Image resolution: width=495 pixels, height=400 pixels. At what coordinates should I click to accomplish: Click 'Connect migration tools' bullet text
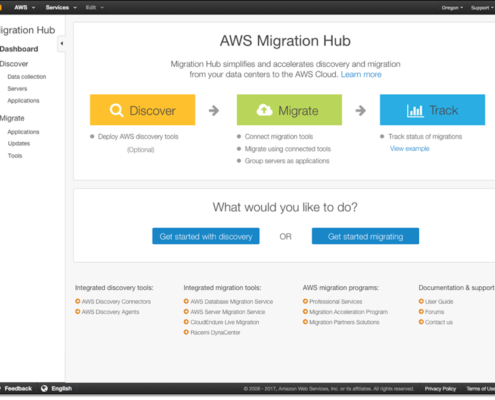pos(279,137)
